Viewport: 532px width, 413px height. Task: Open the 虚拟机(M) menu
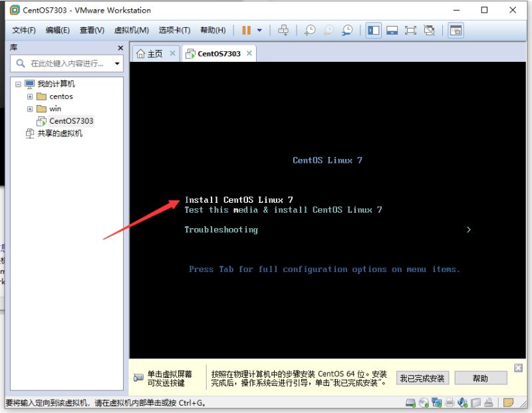tap(131, 30)
